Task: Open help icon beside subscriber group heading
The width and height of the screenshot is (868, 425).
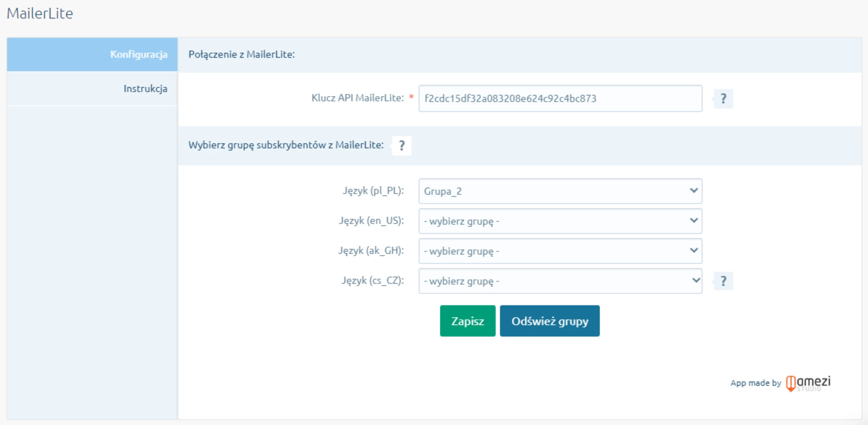Action: [402, 145]
